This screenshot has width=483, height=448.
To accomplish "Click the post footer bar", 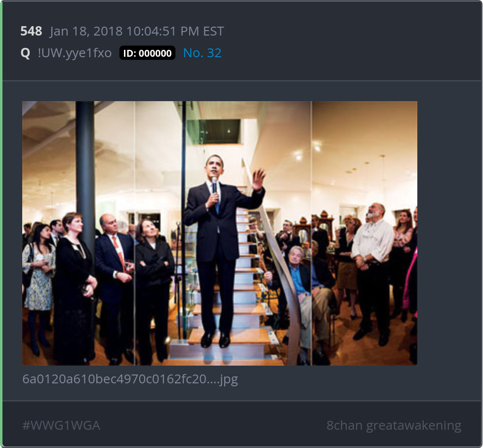I will click(242, 424).
